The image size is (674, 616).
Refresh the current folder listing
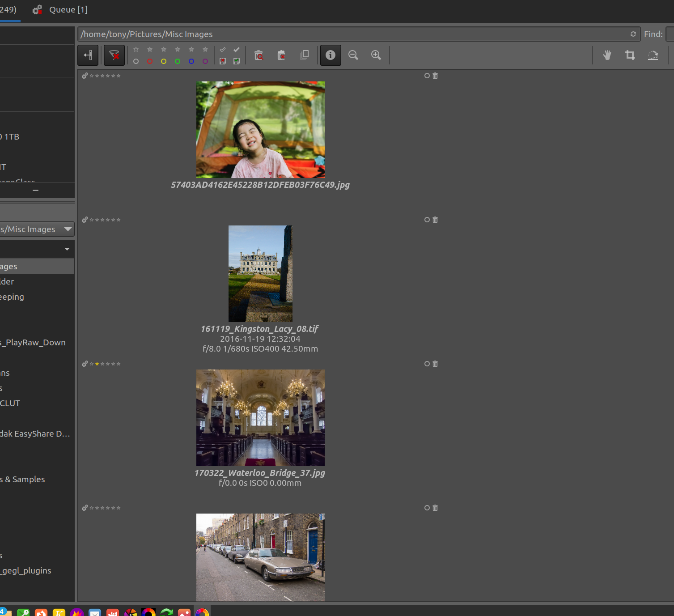click(x=633, y=34)
